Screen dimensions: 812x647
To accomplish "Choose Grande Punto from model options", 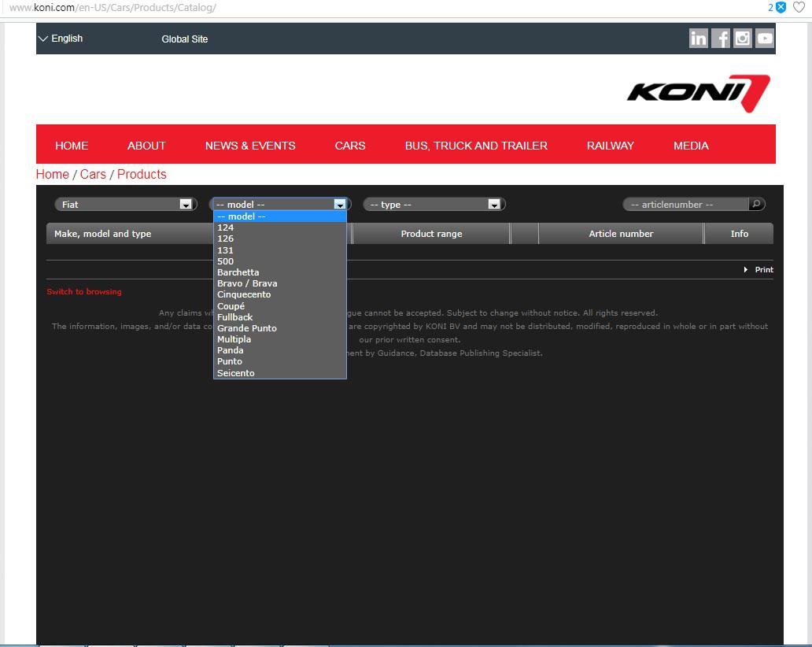I will point(279,328).
